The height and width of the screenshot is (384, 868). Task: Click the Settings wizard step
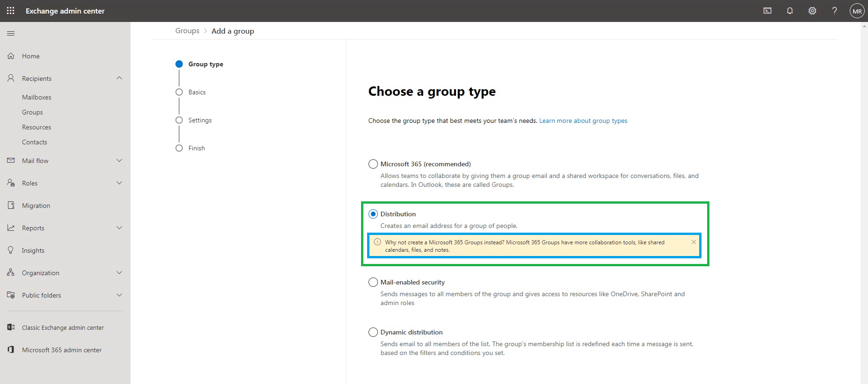pos(200,120)
